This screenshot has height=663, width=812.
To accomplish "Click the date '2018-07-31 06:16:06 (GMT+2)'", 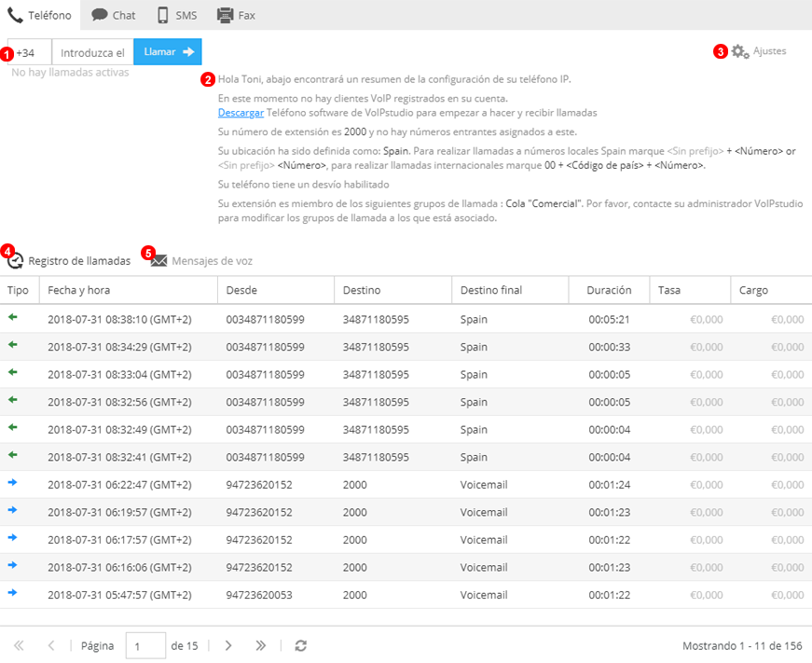I will 119,567.
